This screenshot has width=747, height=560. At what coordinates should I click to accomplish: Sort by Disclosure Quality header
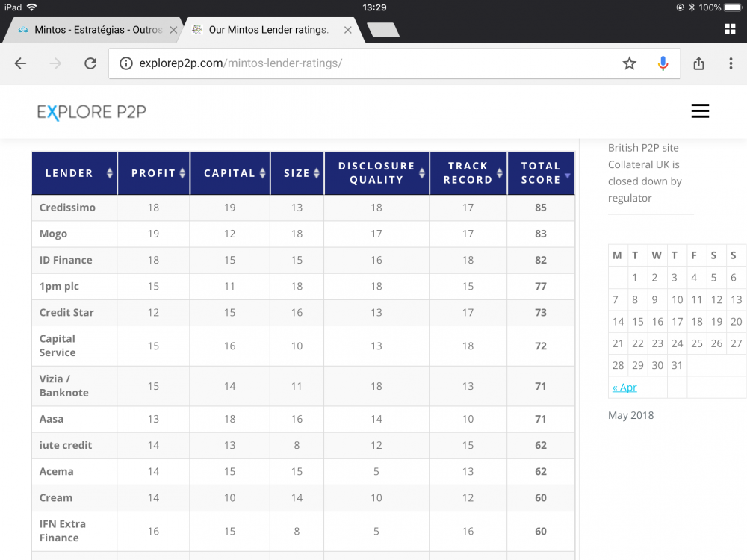click(x=376, y=173)
